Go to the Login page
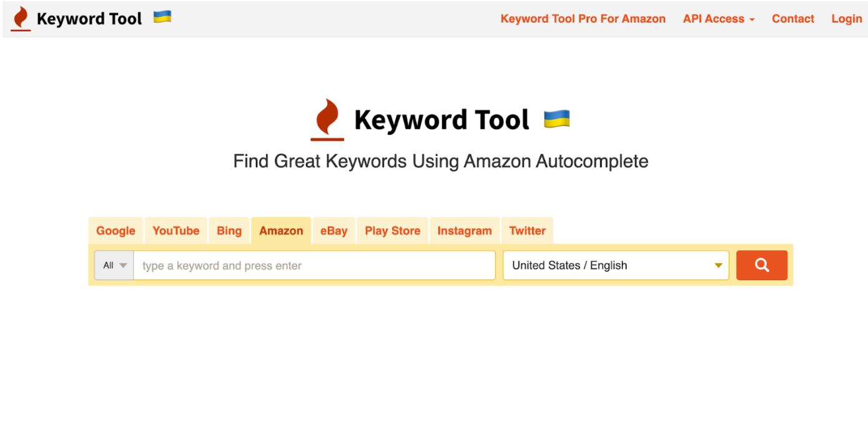This screenshot has width=868, height=433. (847, 19)
